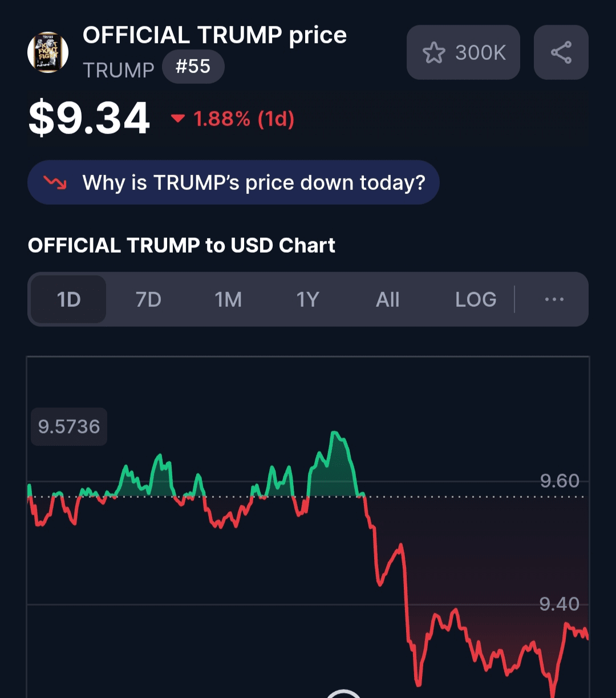Click the red downtrend arrow icon

point(55,182)
